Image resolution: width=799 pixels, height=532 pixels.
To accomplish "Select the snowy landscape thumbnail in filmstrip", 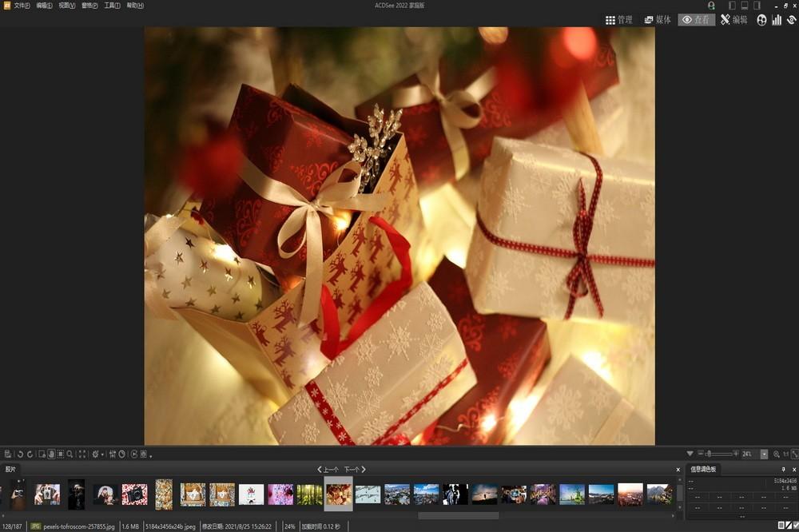I will tap(368, 494).
